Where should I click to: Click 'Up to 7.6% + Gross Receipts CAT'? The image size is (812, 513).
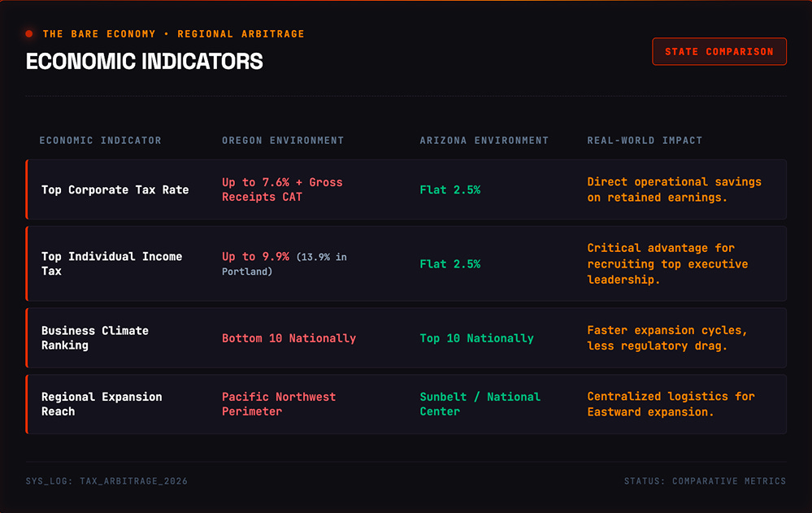click(282, 189)
